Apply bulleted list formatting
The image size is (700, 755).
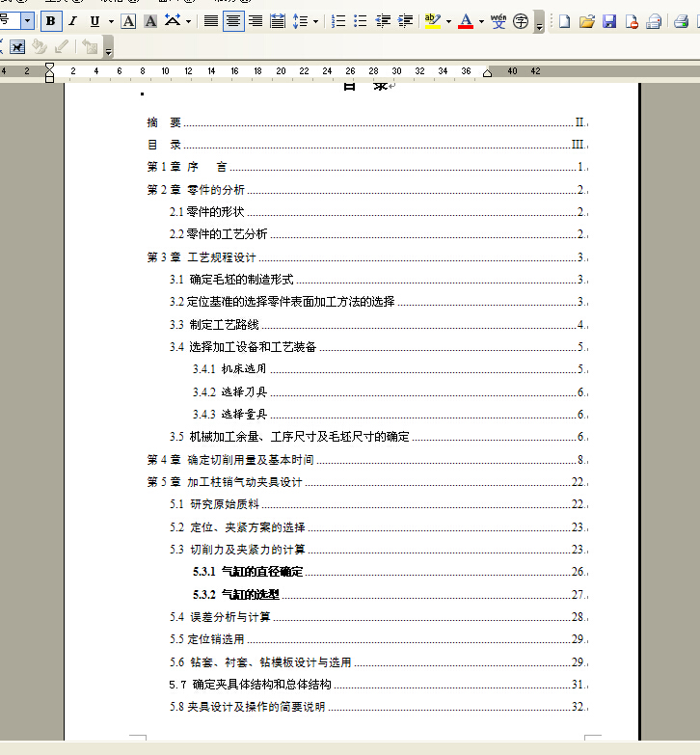(x=361, y=21)
